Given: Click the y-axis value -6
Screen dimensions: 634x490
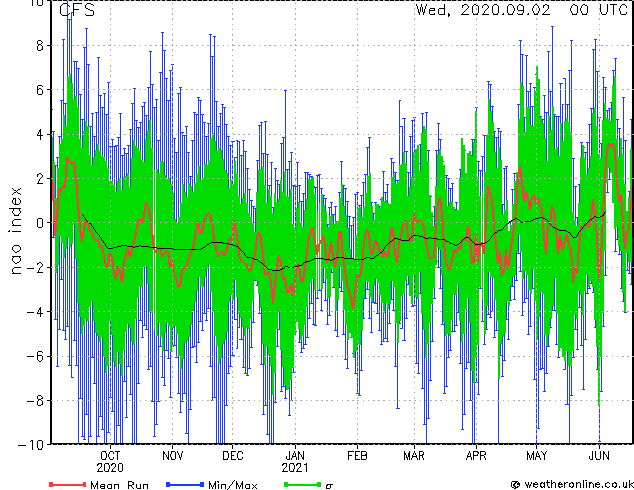Looking at the screenshot, I should pyautogui.click(x=35, y=356).
